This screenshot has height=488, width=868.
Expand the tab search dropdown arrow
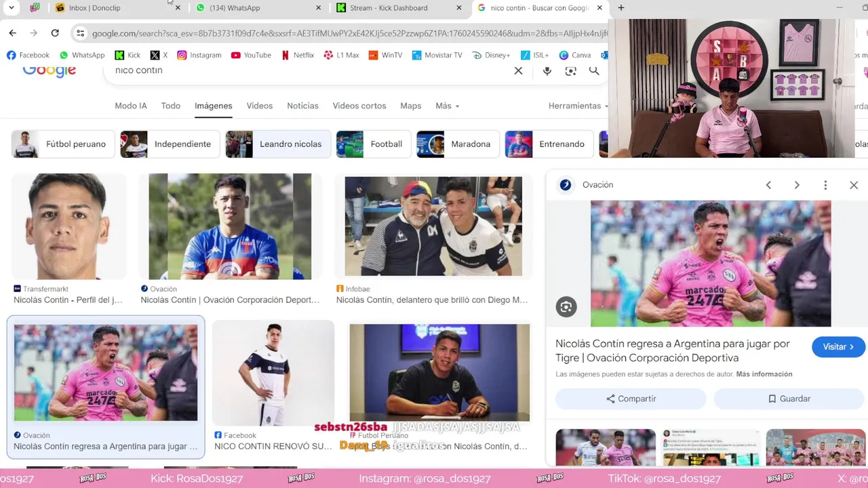coord(11,8)
